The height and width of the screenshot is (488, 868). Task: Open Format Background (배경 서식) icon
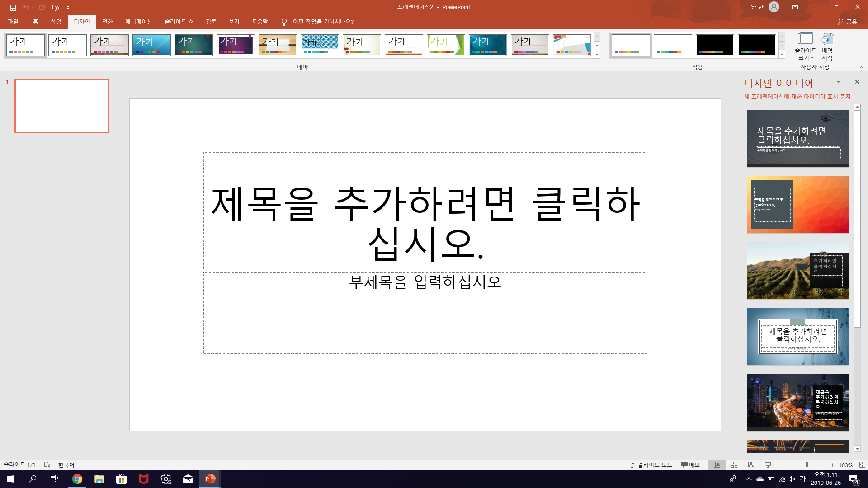(x=827, y=46)
